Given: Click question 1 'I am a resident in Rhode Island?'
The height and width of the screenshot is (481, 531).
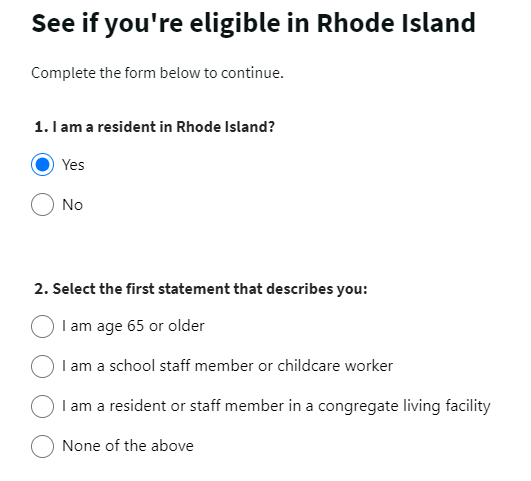Looking at the screenshot, I should (x=155, y=127).
